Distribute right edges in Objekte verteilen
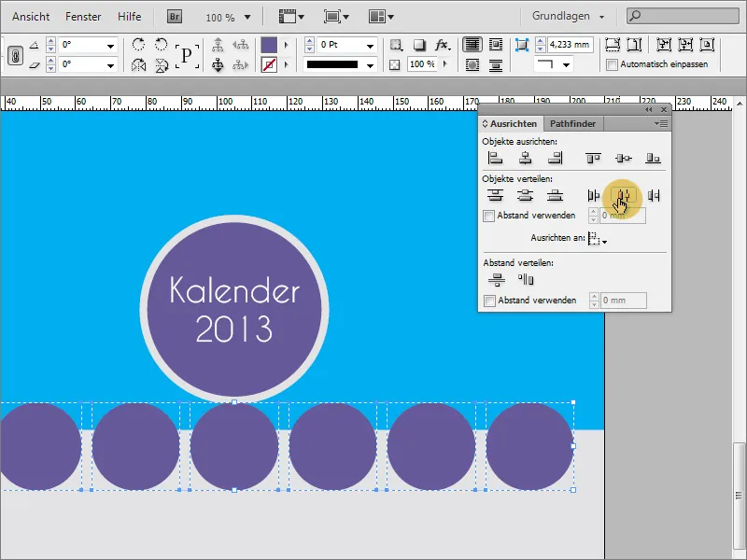747x560 pixels. [654, 195]
